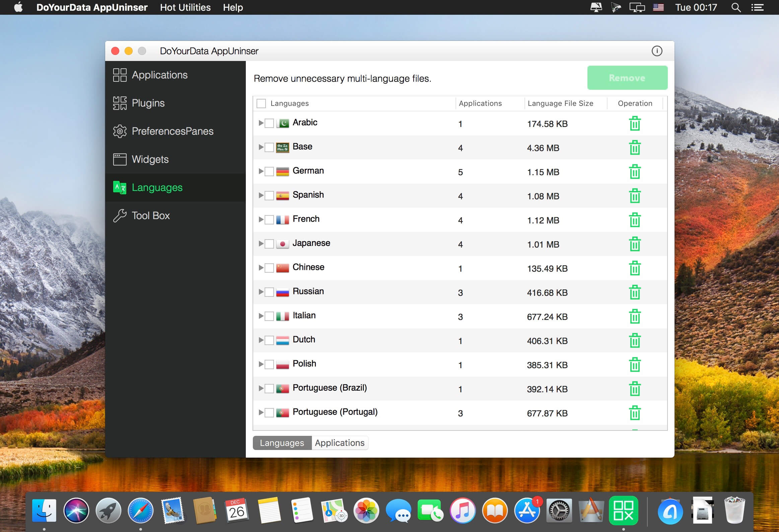Open the Apple menu
Screen dimensions: 779x532
tap(18, 7)
